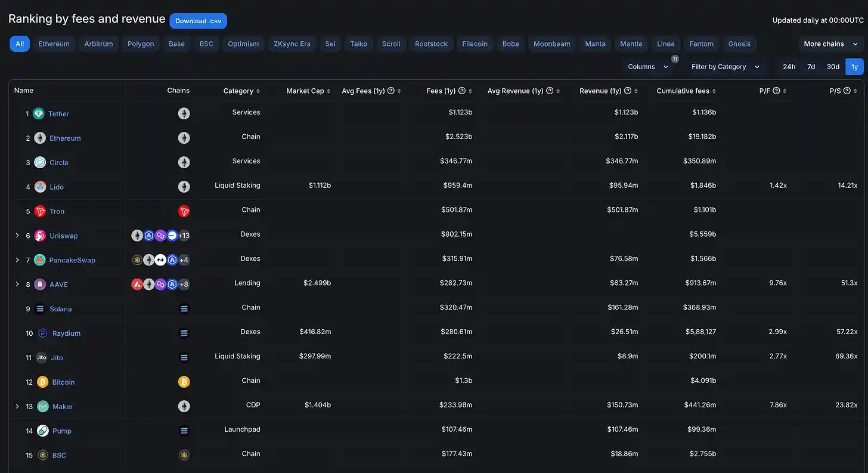Click the Lido protocol icon
This screenshot has width=868, height=473.
point(40,187)
